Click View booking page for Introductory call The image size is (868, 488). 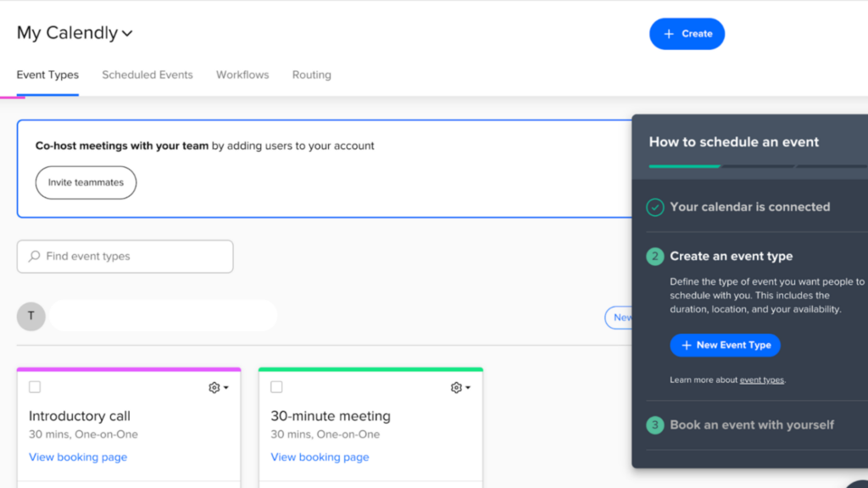pos(78,457)
